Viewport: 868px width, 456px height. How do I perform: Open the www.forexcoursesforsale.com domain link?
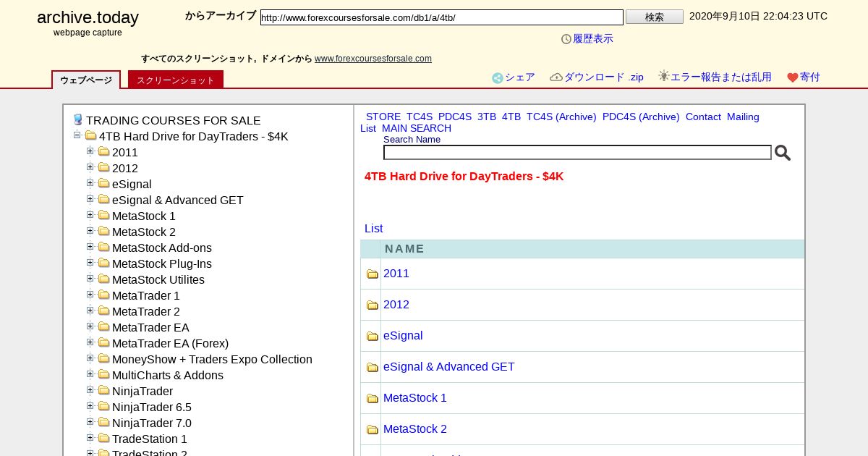(x=373, y=59)
